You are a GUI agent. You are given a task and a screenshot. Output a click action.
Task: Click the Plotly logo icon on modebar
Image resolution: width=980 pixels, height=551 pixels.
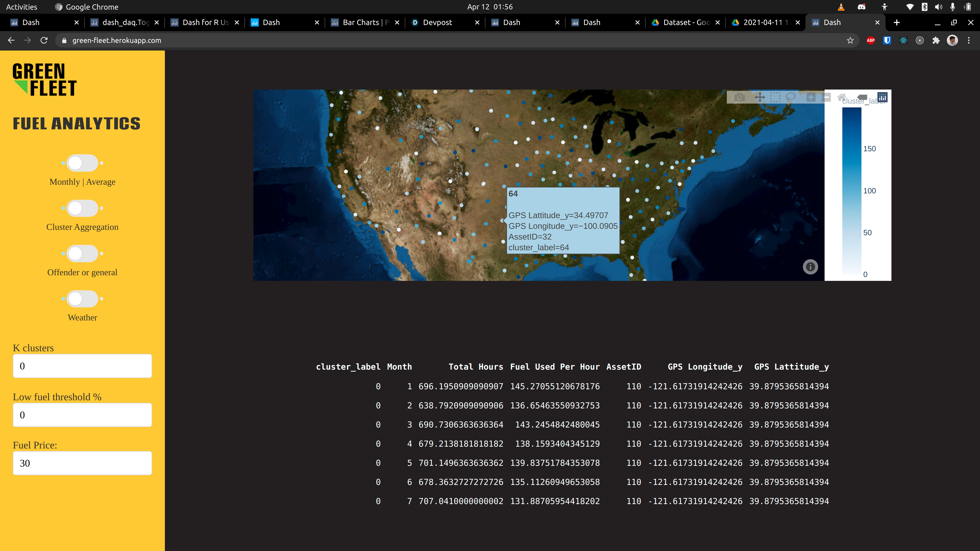pos(882,97)
